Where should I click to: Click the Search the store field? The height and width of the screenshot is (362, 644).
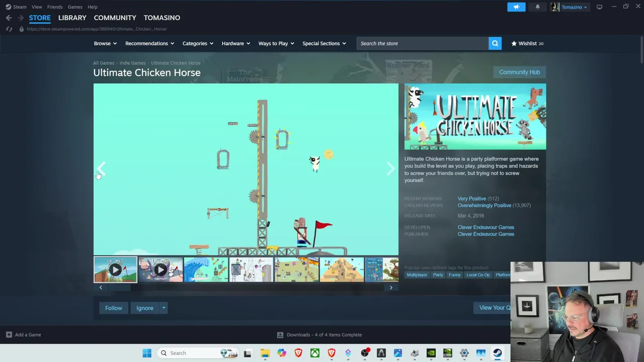(x=423, y=43)
